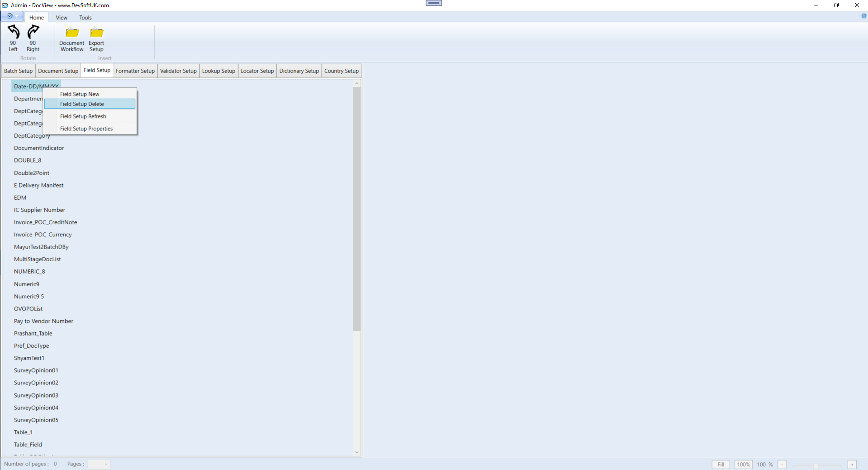Click the field list scroll down arrow
The image size is (868, 470).
(x=357, y=452)
